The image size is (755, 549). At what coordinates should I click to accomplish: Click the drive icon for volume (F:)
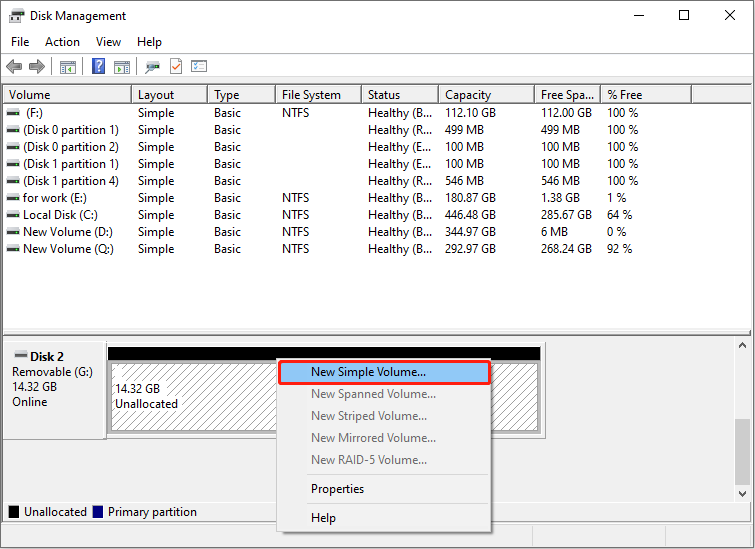click(13, 113)
